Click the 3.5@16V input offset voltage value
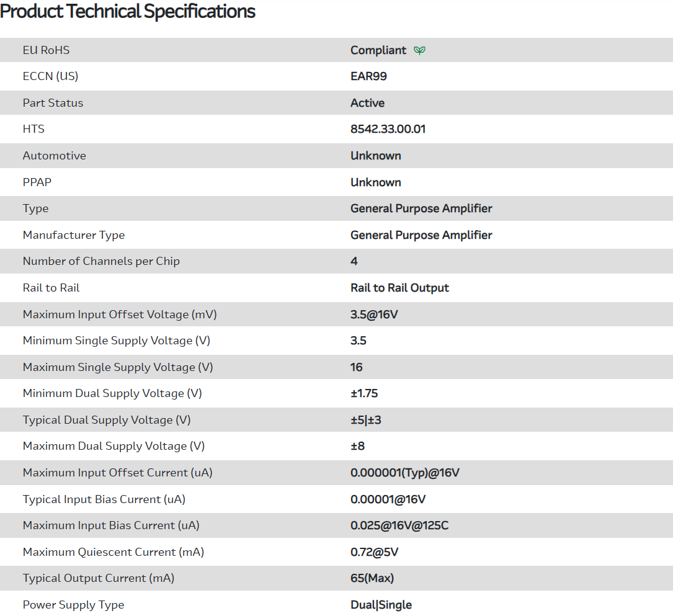 [374, 315]
